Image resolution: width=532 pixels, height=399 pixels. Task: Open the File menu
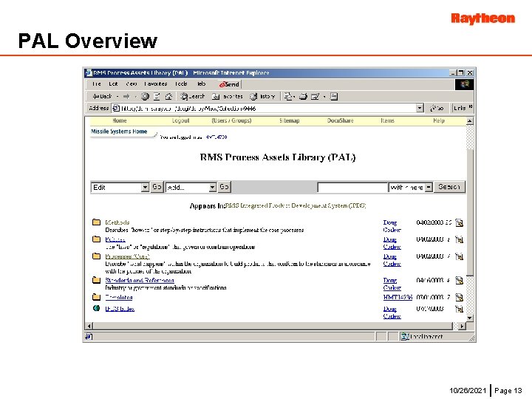click(x=97, y=83)
